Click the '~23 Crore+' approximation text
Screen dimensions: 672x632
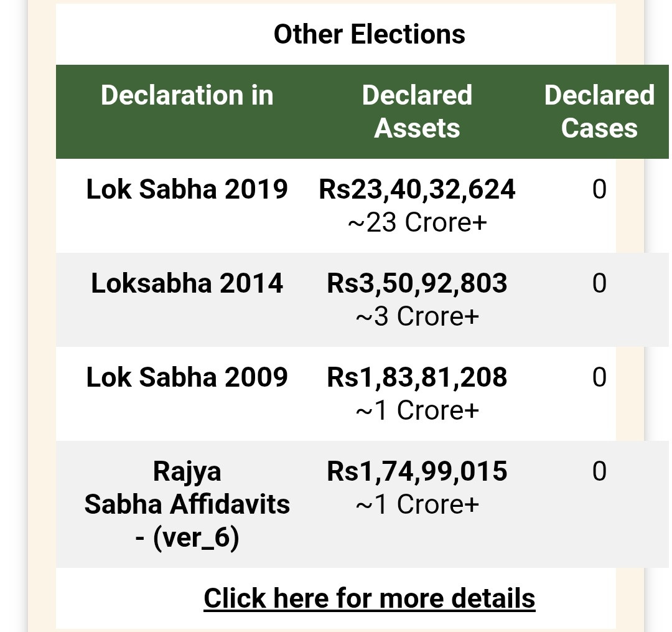tap(417, 222)
